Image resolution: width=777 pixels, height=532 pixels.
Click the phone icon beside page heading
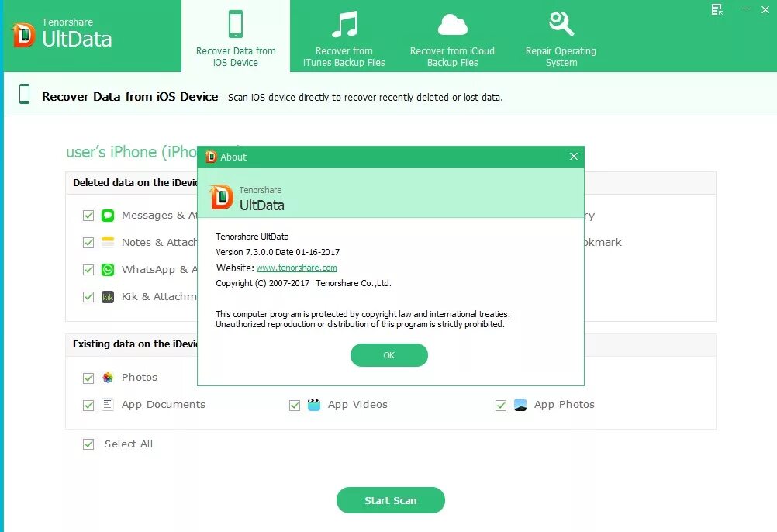pyautogui.click(x=24, y=94)
